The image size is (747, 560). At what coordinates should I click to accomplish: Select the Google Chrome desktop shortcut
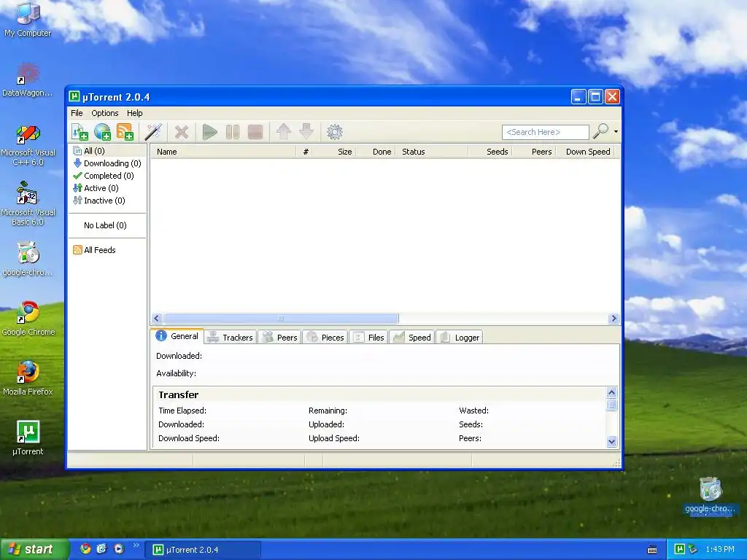[28, 319]
